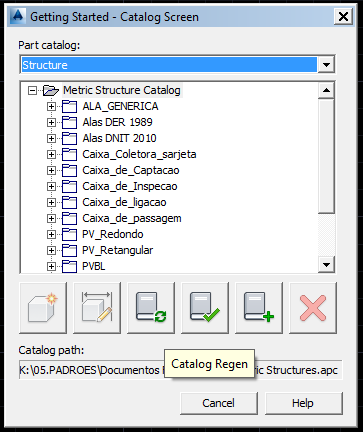This screenshot has height=432, width=363.
Task: Click the Cancel button
Action: 219,403
